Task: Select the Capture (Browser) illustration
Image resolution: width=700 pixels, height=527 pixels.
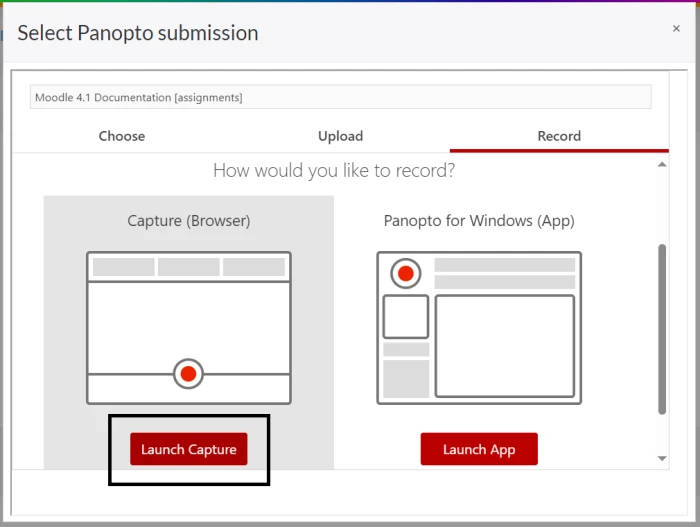Action: (x=189, y=328)
